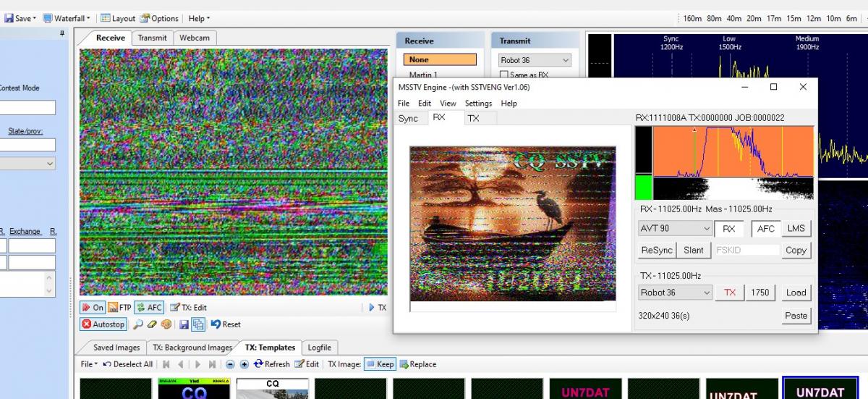Screen dimensions: 868x399
Task: Click Reset with the undo arrow
Action: [226, 324]
